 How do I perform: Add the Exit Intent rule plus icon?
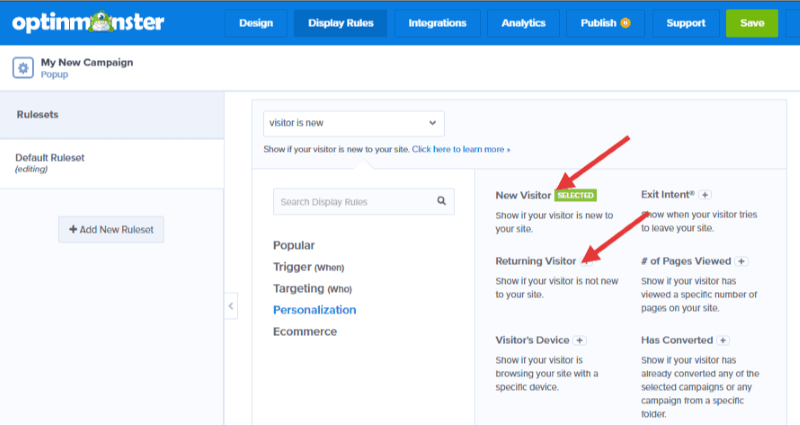coord(705,195)
